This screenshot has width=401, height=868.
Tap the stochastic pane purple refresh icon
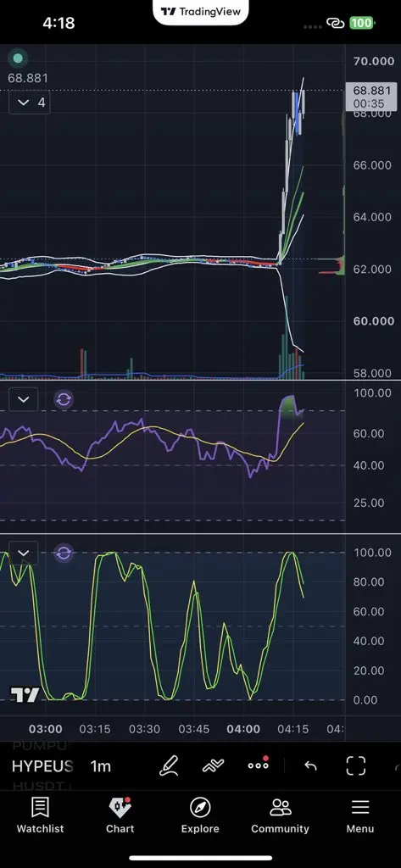tap(64, 553)
